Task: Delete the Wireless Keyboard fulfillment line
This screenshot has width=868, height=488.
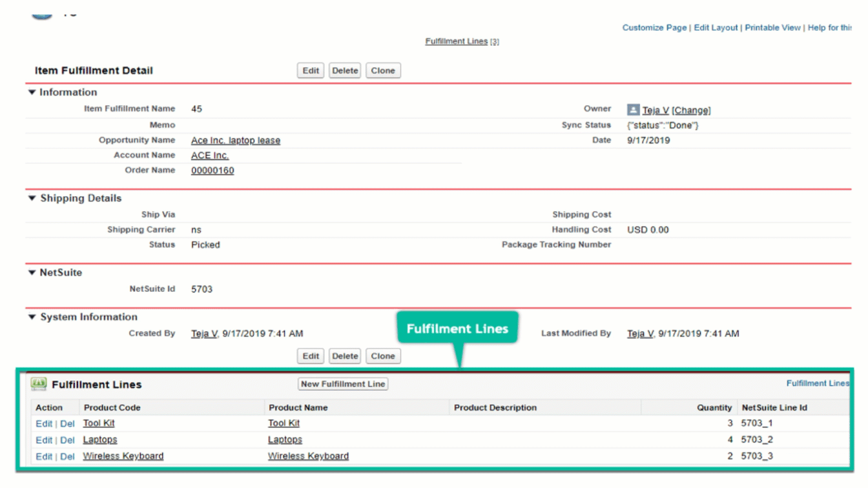Action: [x=67, y=456]
